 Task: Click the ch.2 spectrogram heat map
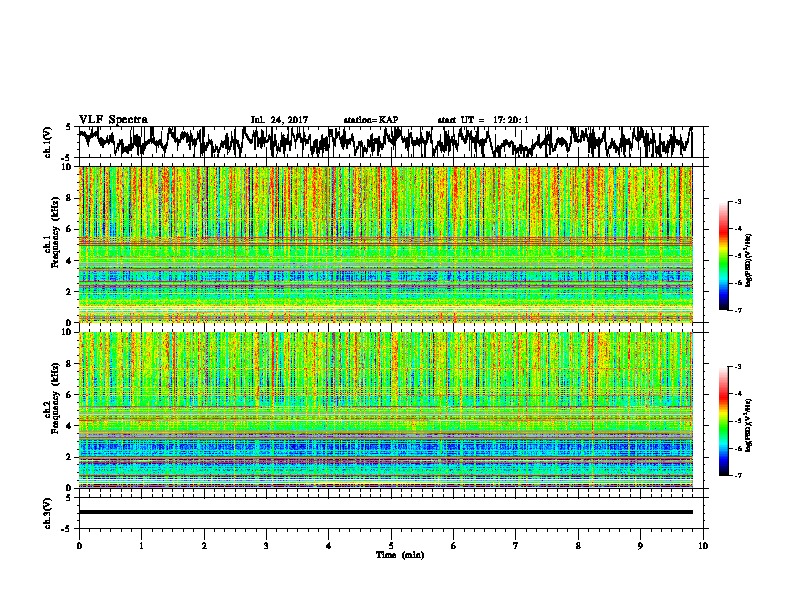pos(385,410)
